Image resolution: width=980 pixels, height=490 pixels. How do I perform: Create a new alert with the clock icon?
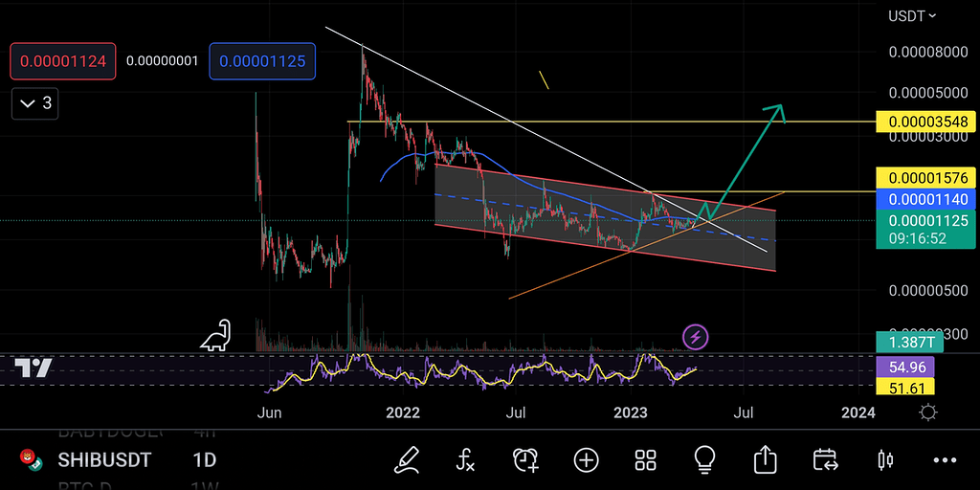click(525, 460)
